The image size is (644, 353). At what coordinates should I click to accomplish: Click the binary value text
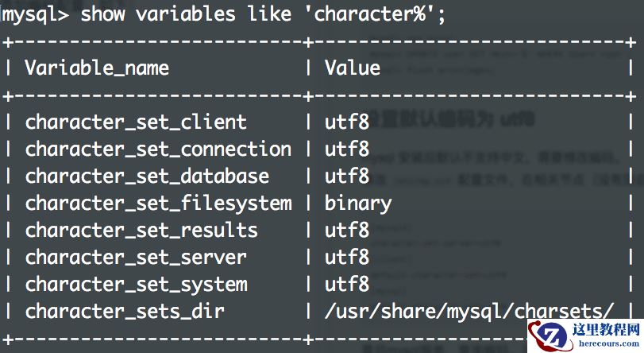pos(358,203)
